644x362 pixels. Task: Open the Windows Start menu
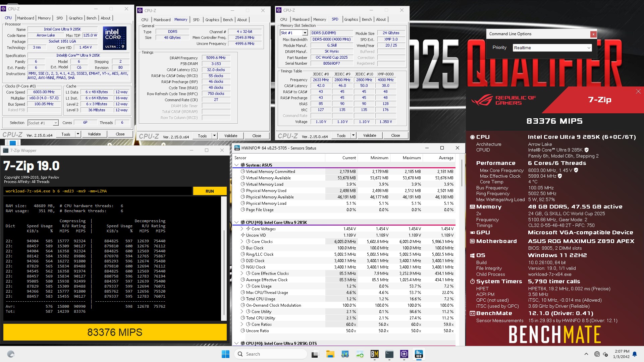[x=225, y=354]
